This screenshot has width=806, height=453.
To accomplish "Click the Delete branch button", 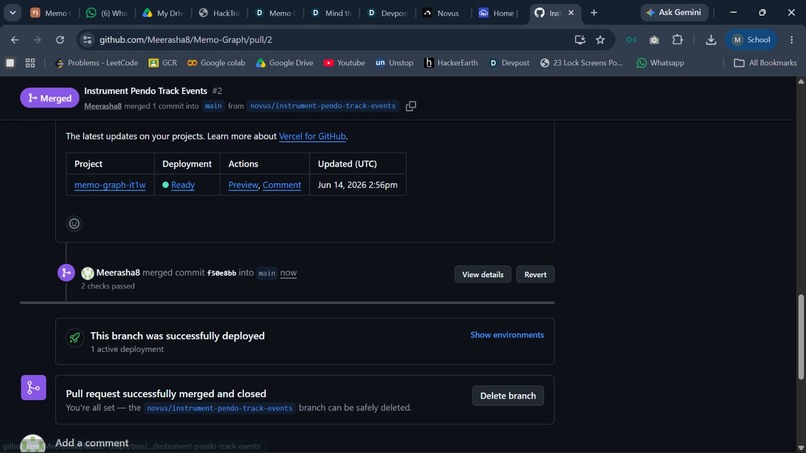I will pos(508,395).
